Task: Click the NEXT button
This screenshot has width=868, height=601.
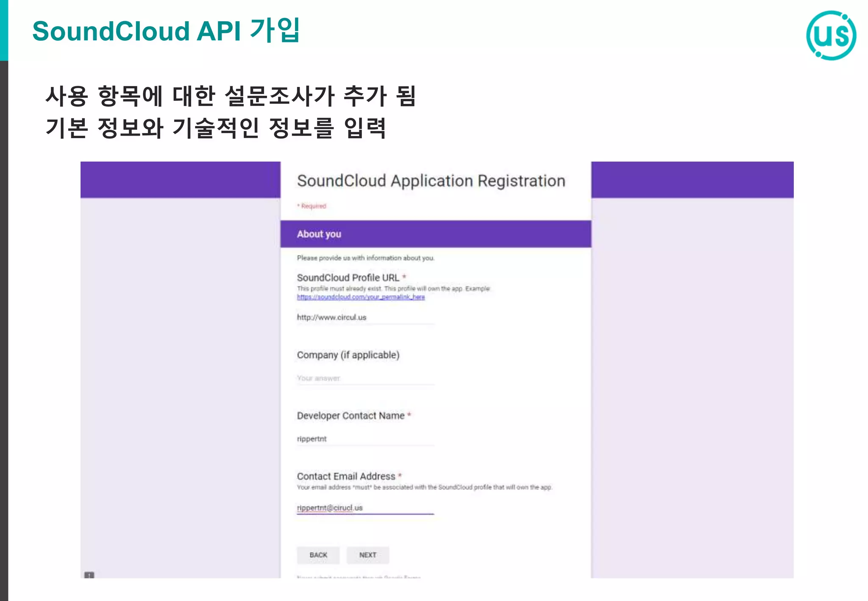Action: [367, 555]
